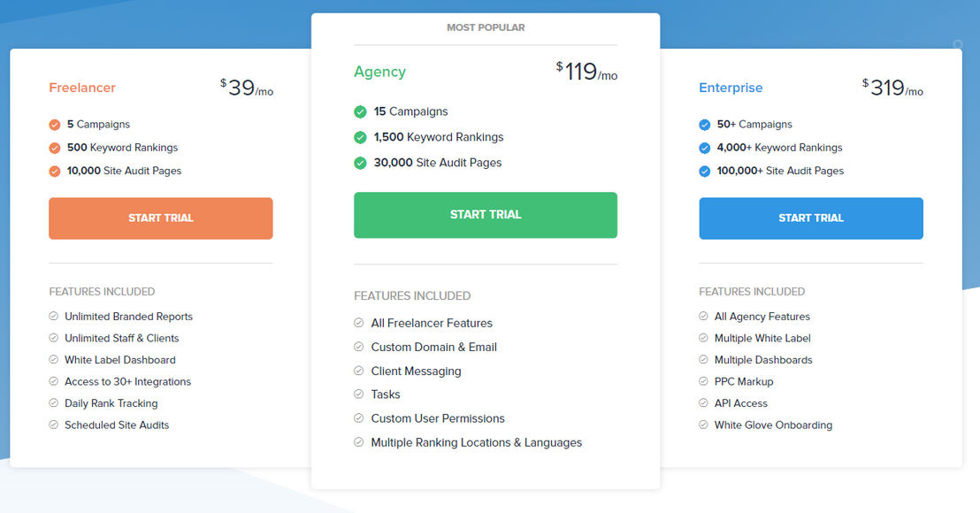Click 'PPC Markup' feature text
Screen dimensions: 980x513
click(x=744, y=382)
